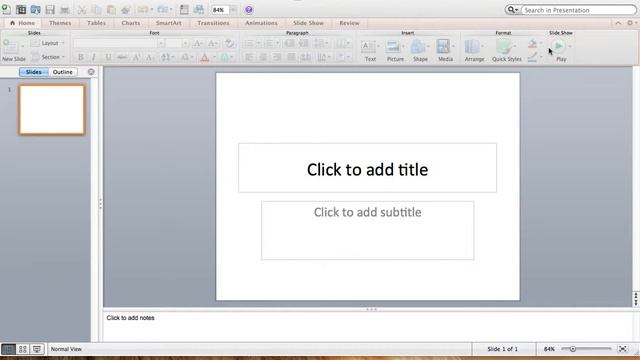Click the slide pane gear icon

tap(91, 72)
